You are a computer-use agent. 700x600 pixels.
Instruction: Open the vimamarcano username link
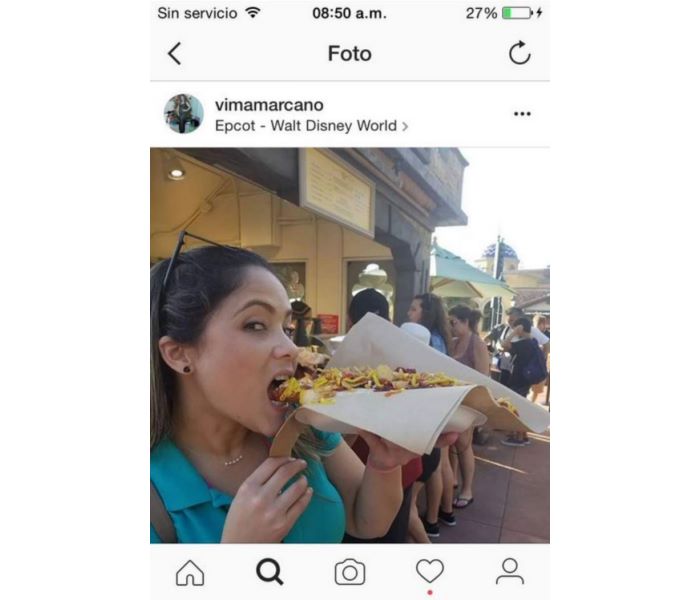tap(269, 105)
